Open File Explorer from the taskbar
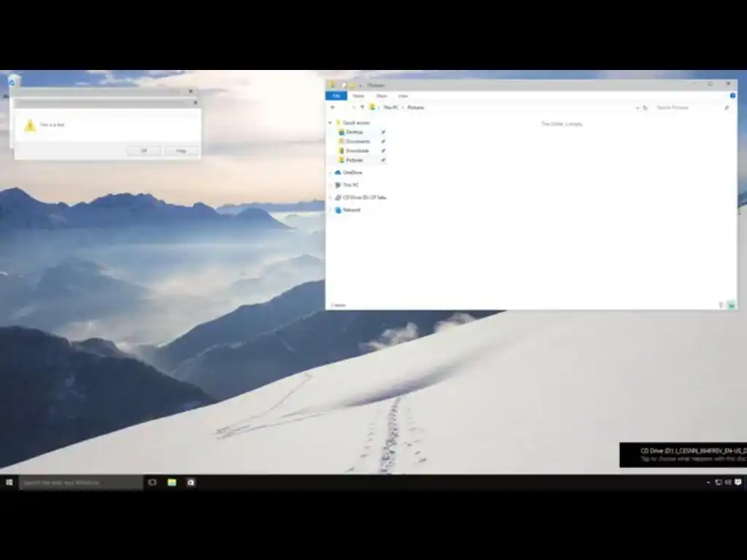747x560 pixels. click(x=172, y=483)
